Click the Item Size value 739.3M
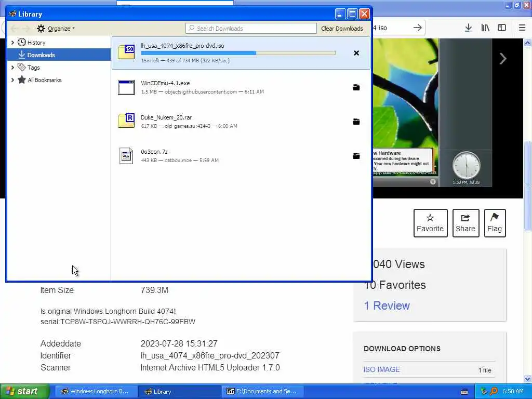The width and height of the screenshot is (532, 399). point(154,290)
